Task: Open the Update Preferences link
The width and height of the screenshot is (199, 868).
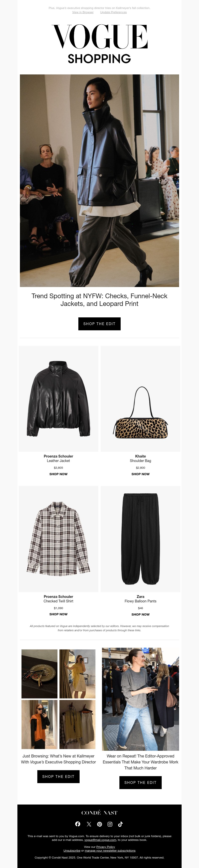Action: tap(113, 12)
